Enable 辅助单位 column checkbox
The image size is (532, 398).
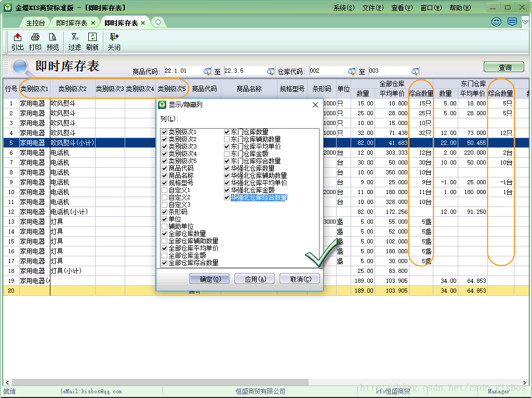165,226
